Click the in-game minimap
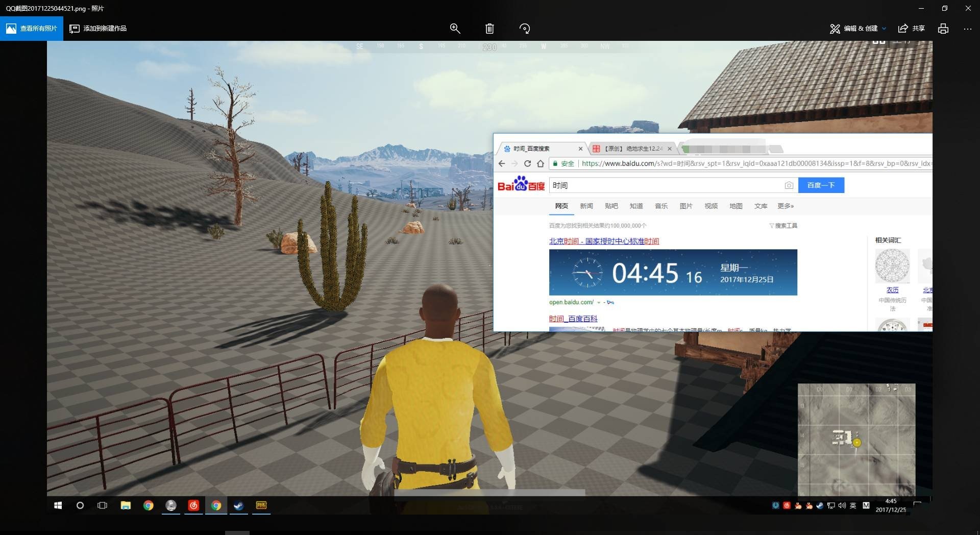 pyautogui.click(x=856, y=440)
